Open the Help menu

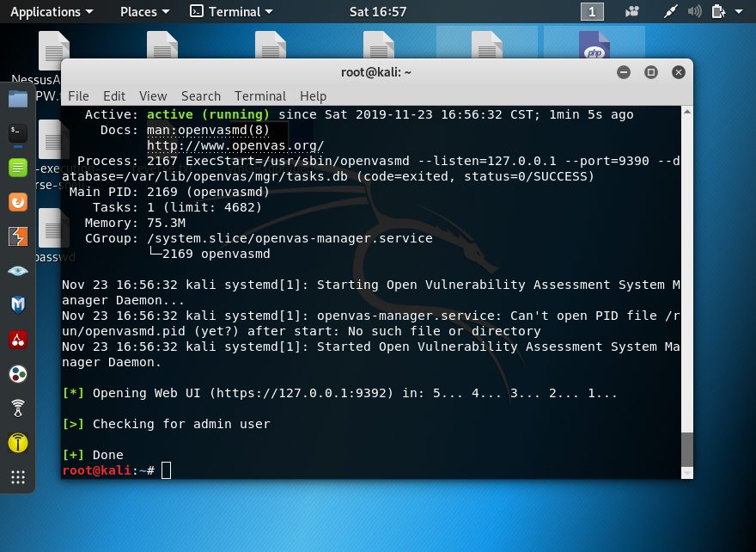(313, 96)
